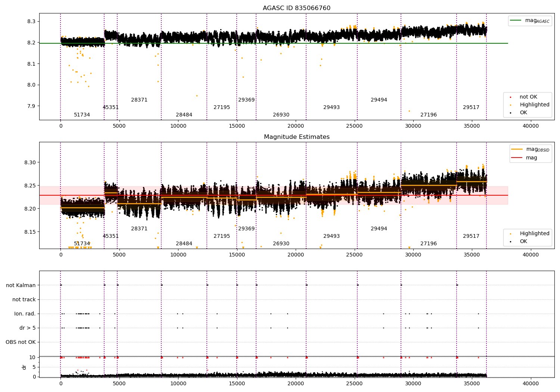Viewport: 560px width, 392px height.
Task: Click OBSID 51734 label in AGASC plot
Action: [x=82, y=115]
